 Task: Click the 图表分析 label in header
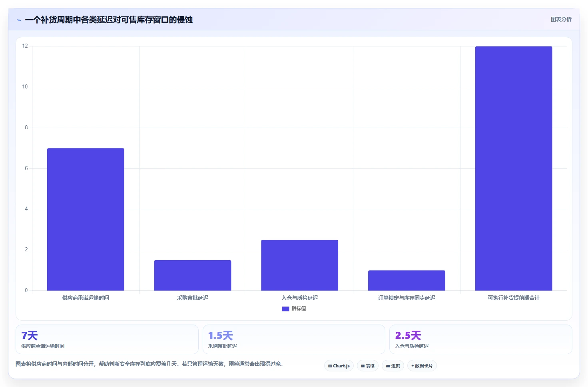561,19
